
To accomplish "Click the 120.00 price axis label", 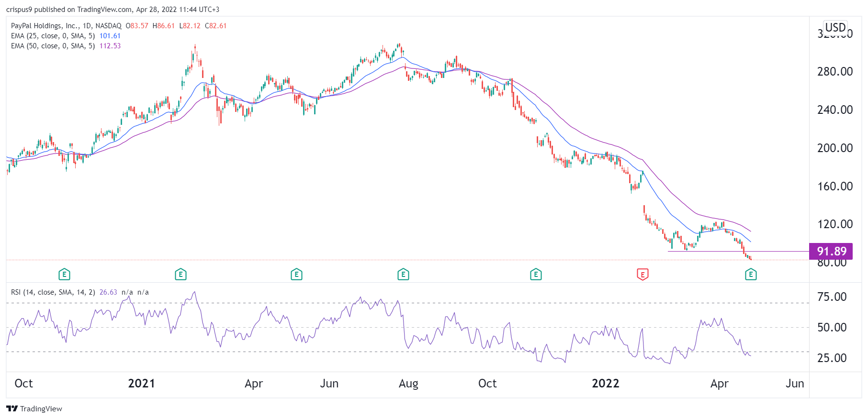I will tap(835, 224).
